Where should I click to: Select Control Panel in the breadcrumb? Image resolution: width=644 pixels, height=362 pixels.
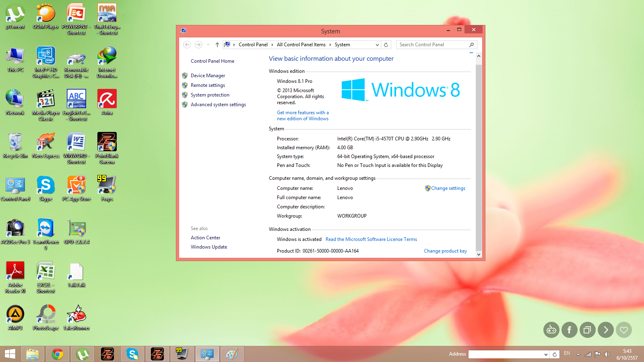pyautogui.click(x=253, y=45)
